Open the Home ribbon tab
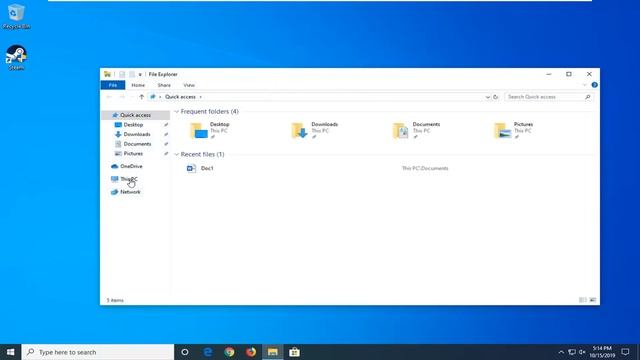The width and height of the screenshot is (640, 360). click(x=138, y=85)
